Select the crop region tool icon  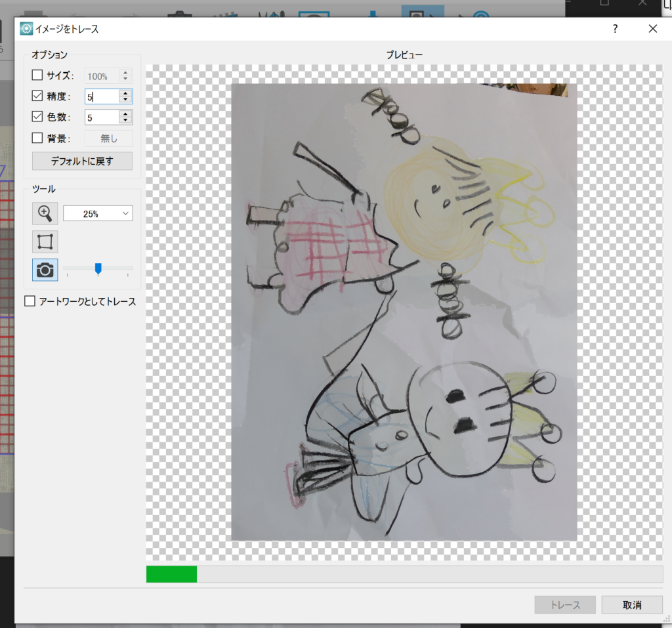[45, 241]
